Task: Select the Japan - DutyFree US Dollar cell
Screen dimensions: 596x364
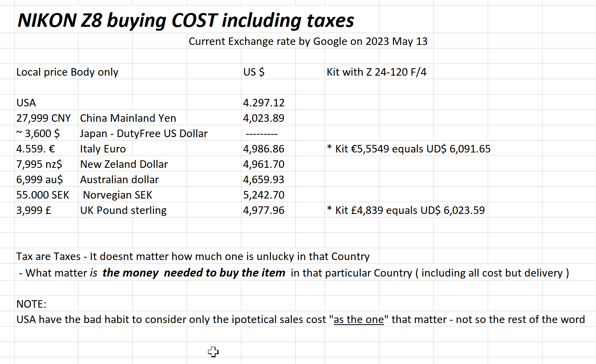Action: tap(144, 134)
